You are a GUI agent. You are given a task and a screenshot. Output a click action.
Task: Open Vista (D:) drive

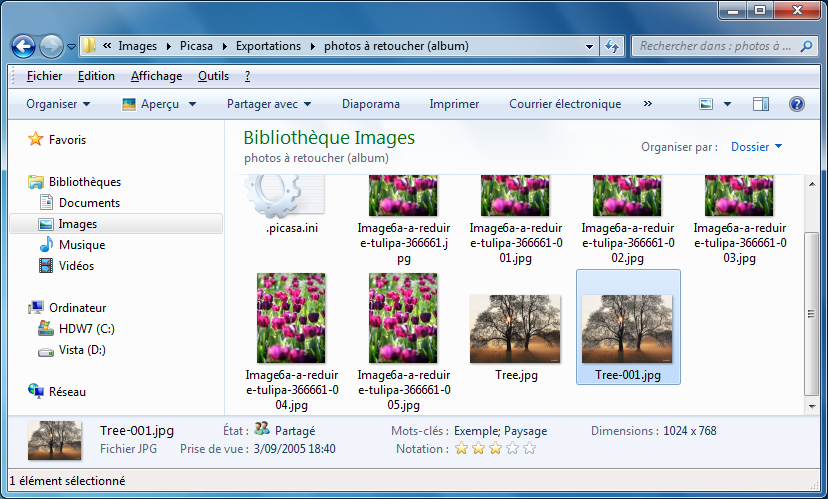[72, 350]
